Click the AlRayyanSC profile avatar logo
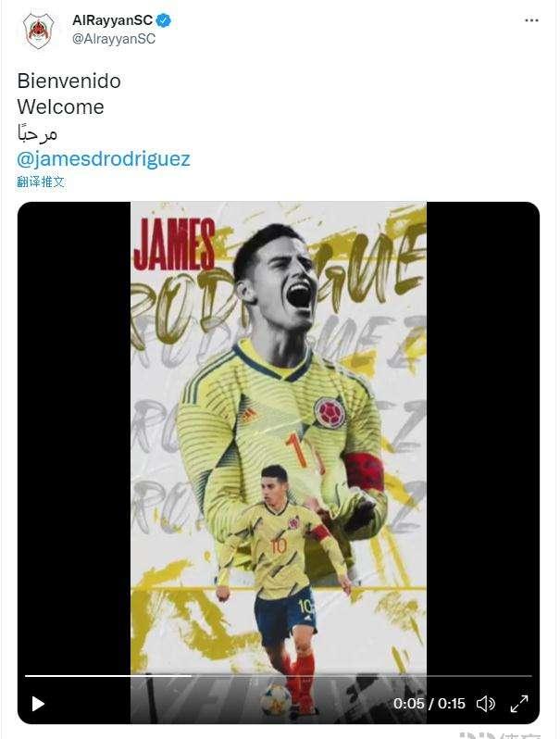 point(39,31)
